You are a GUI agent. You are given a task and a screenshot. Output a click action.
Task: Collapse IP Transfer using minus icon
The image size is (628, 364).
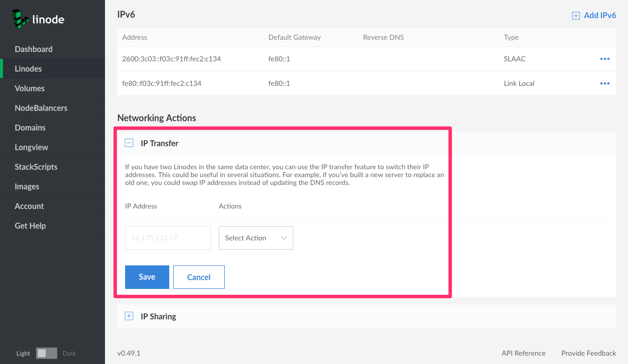[x=129, y=143]
